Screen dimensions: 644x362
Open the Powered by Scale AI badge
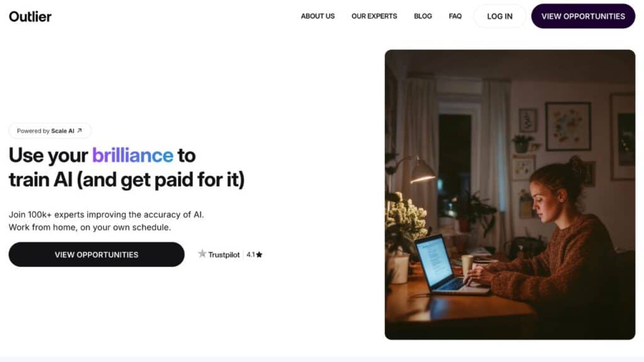50,131
